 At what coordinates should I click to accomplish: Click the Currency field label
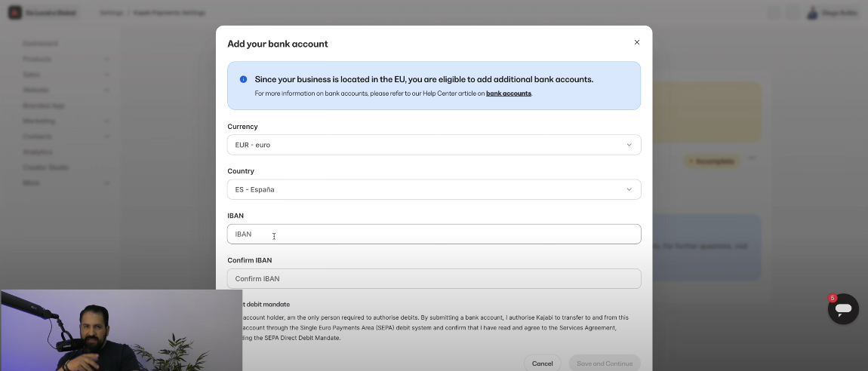(x=242, y=127)
